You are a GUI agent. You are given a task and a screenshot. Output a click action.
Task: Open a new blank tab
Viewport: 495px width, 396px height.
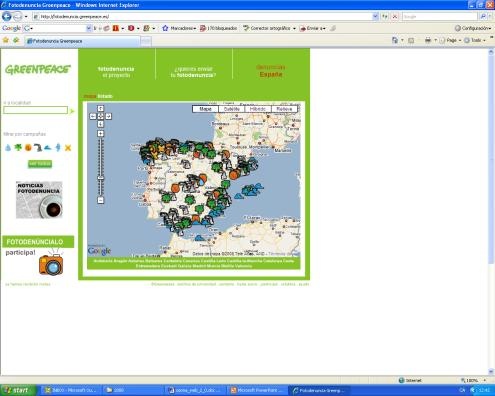click(x=146, y=41)
